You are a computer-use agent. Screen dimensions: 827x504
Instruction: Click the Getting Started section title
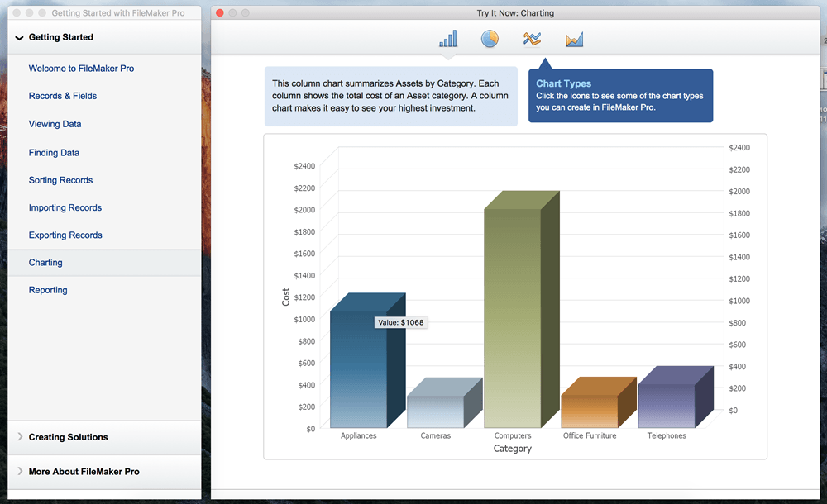pos(61,37)
